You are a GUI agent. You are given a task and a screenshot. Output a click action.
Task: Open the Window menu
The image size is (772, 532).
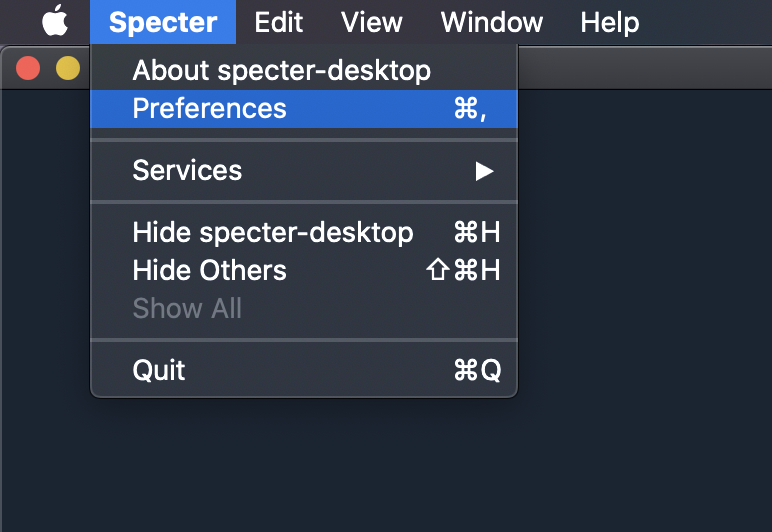coord(491,21)
